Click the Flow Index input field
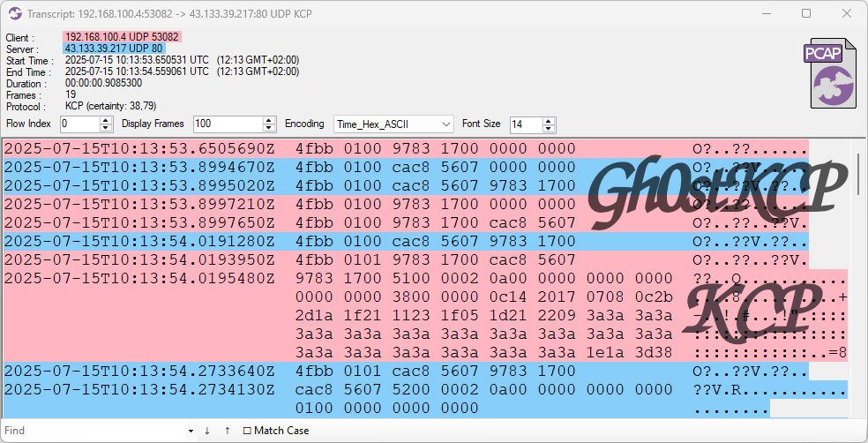This screenshot has height=443, width=868. coord(79,124)
